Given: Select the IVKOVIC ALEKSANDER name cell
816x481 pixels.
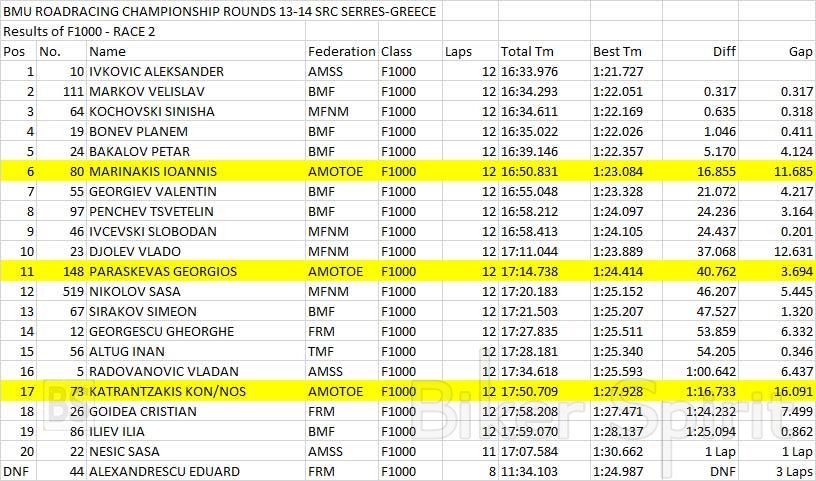Looking at the screenshot, I should (156, 71).
